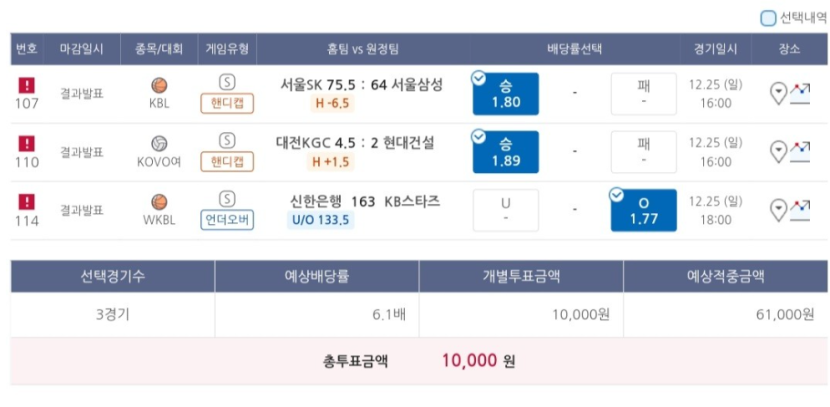This screenshot has height=407, width=830.
Task: Click the KOVO volleyball icon
Action: [159, 143]
